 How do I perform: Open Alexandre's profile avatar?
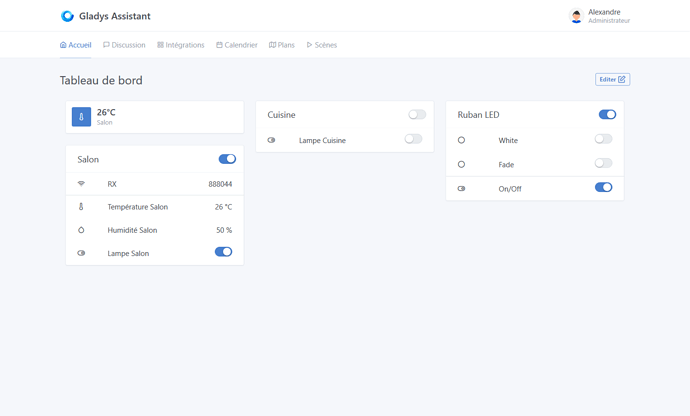pyautogui.click(x=576, y=16)
